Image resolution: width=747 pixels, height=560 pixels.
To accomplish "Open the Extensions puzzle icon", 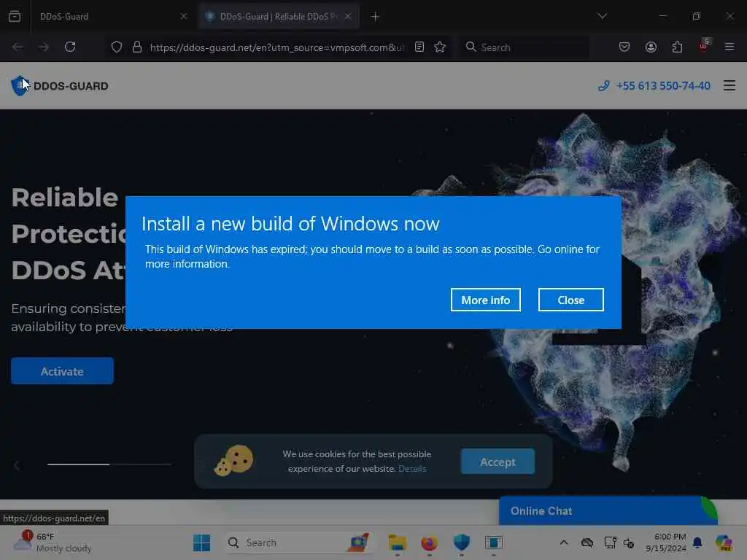I will (x=677, y=47).
